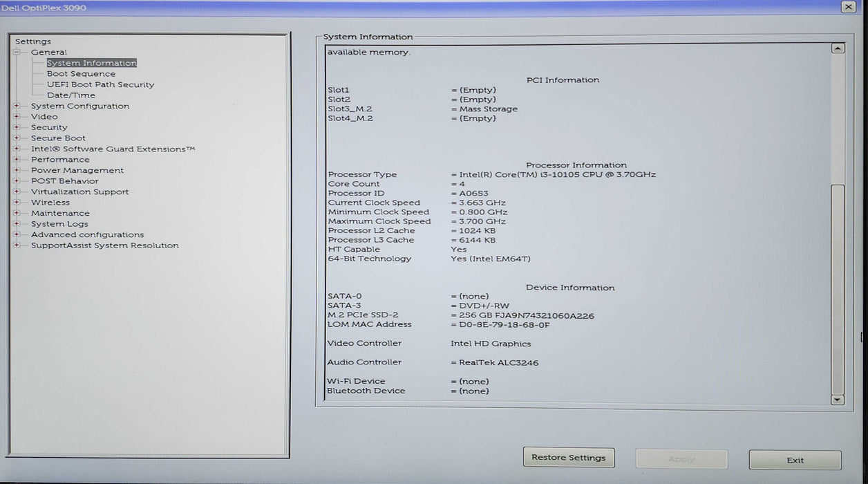The height and width of the screenshot is (484, 868).
Task: Expand SupportAssist System Resolution node
Action: (x=17, y=245)
